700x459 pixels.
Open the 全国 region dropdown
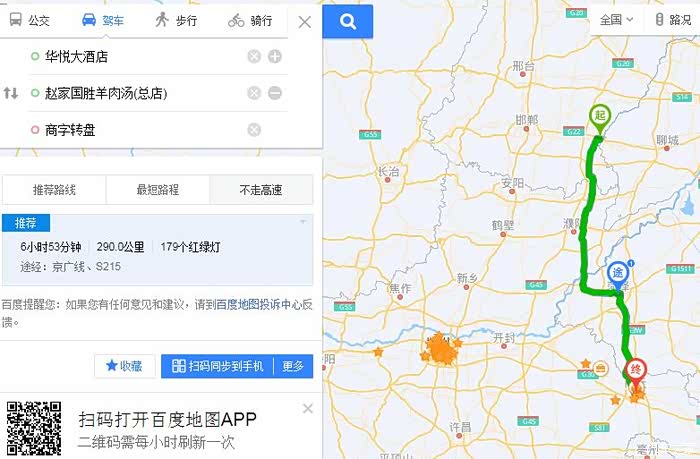616,20
